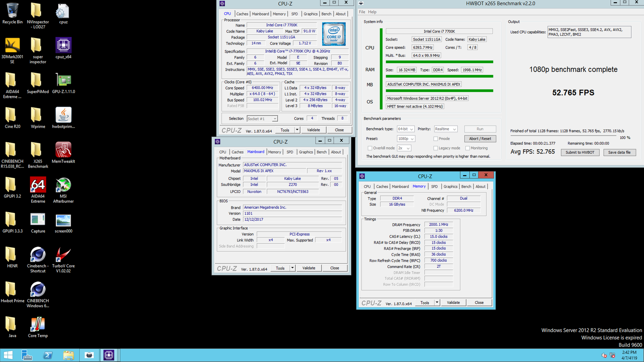Open the Java folder desktop icon
This screenshot has height=362, width=644.
(12, 327)
